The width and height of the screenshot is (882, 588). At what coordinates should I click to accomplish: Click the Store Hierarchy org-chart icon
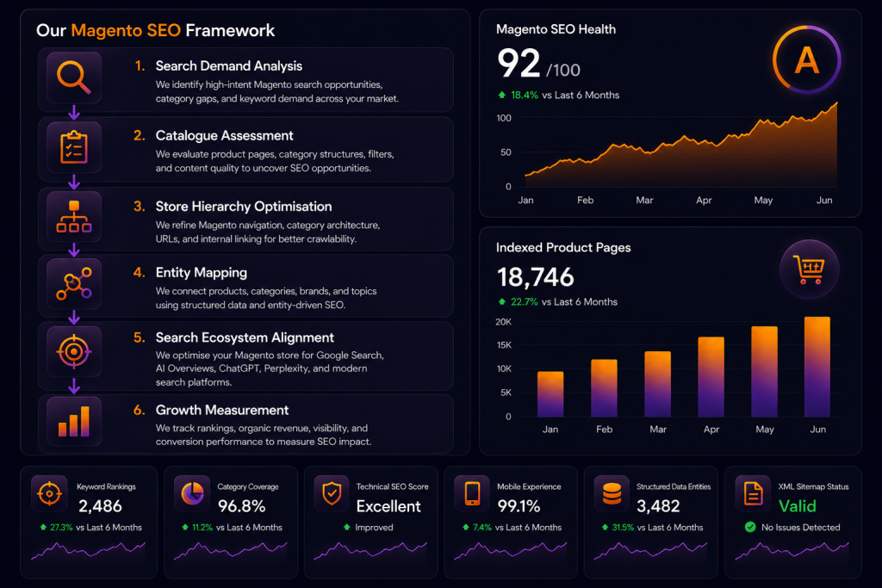pyautogui.click(x=74, y=216)
